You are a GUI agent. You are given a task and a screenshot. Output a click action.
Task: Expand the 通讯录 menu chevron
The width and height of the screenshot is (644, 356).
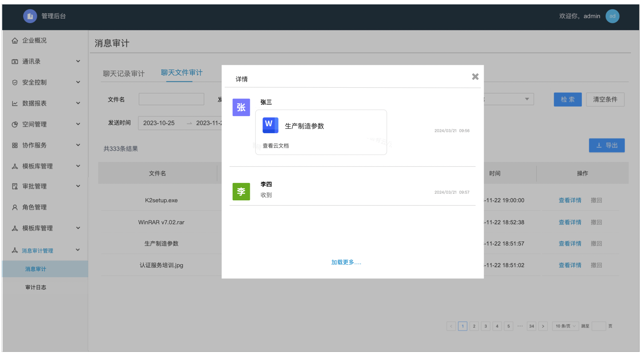click(x=78, y=61)
